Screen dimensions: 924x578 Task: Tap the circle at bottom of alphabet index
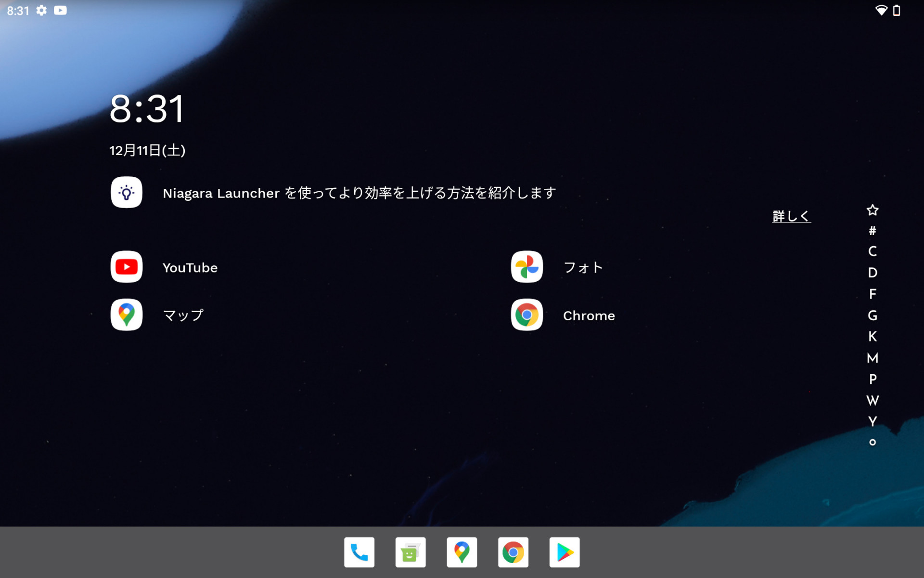point(873,442)
